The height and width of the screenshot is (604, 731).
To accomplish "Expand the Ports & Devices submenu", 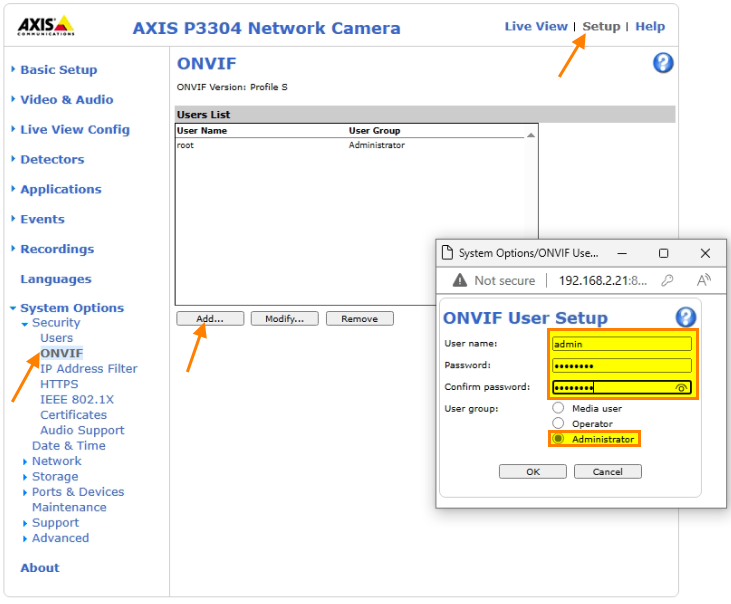I will coord(25,492).
